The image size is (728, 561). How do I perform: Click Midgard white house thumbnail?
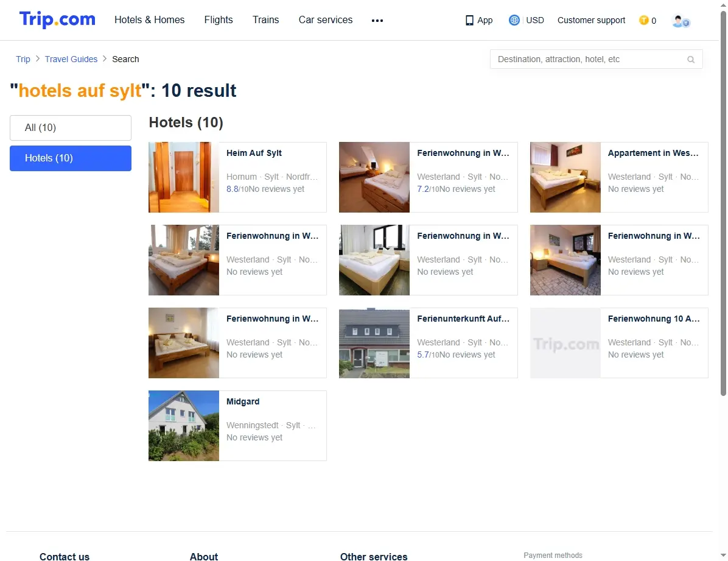point(183,425)
